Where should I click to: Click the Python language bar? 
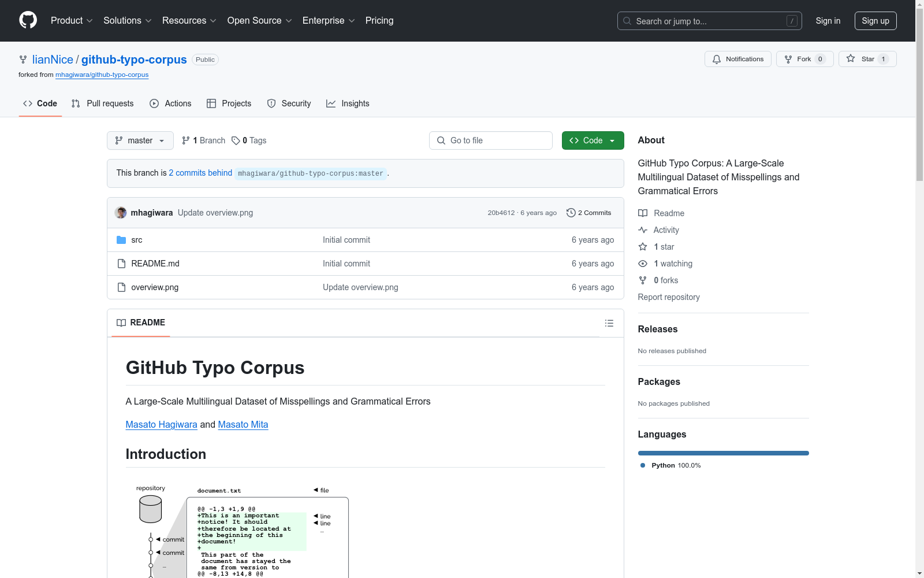click(x=724, y=453)
